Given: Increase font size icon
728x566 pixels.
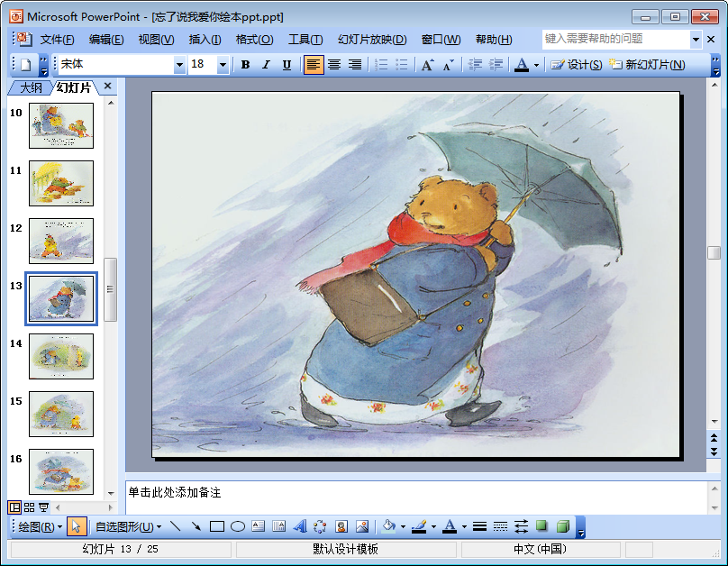Looking at the screenshot, I should point(427,65).
